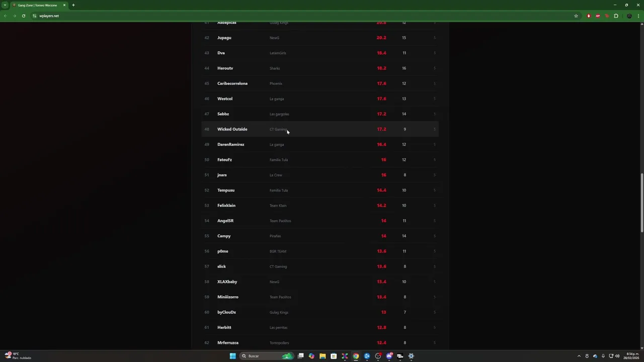Click team Las gargolas in Sebbz row

[279, 114]
